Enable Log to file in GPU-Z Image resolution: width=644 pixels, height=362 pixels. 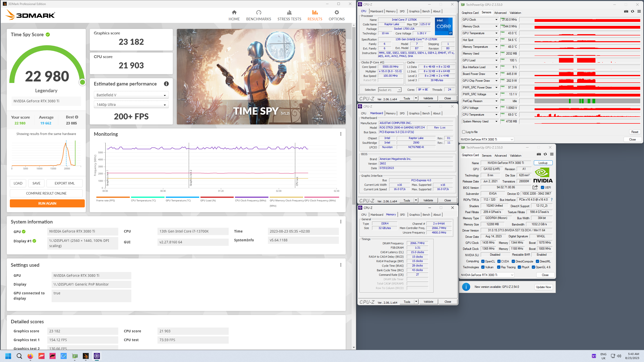coord(464,132)
